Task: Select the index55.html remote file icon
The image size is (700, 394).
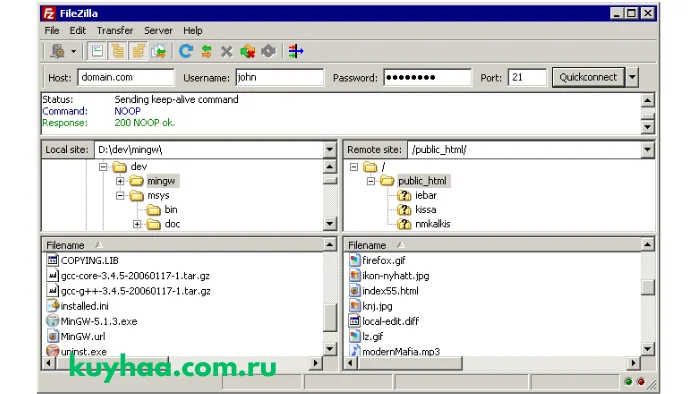Action: [x=355, y=290]
